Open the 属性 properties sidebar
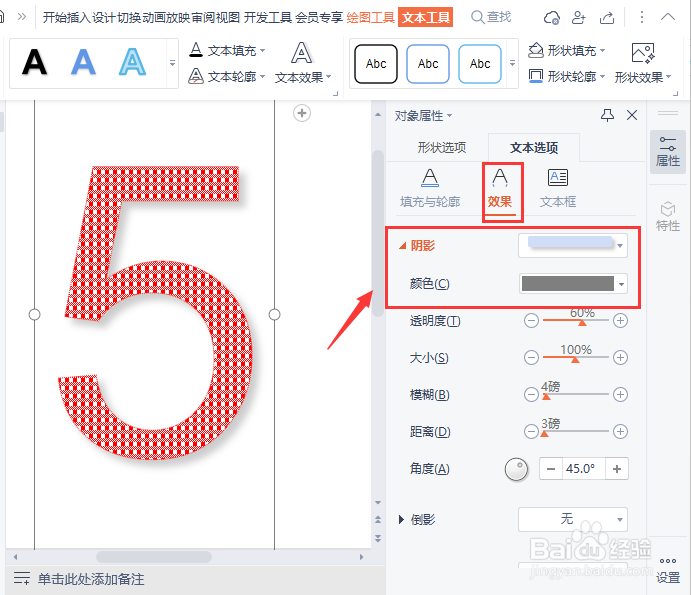This screenshot has width=691, height=595. pyautogui.click(x=668, y=152)
